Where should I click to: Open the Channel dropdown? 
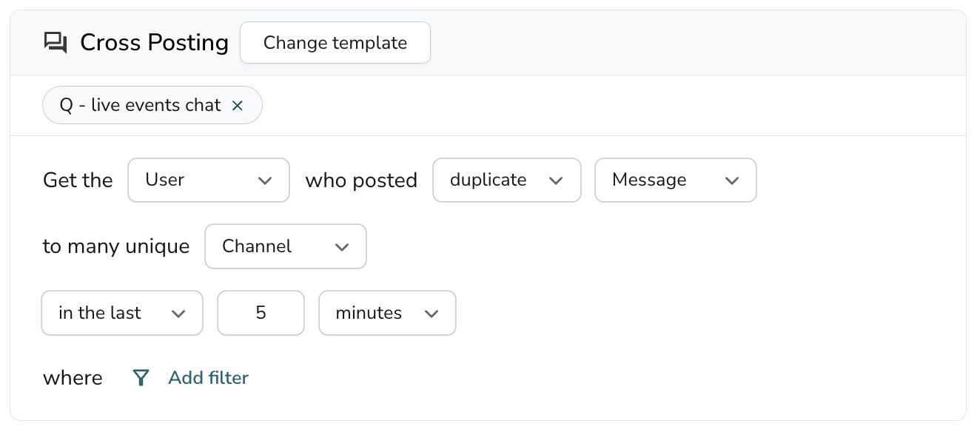pos(286,246)
